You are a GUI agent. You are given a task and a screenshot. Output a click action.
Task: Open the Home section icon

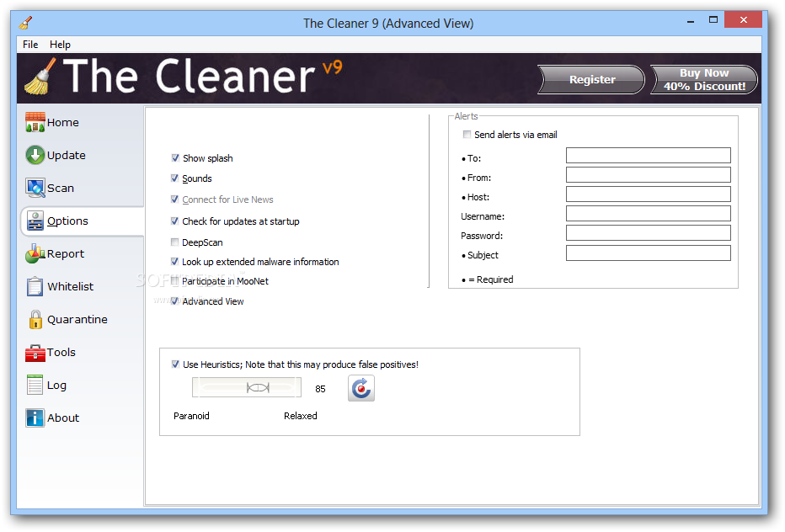pyautogui.click(x=35, y=122)
